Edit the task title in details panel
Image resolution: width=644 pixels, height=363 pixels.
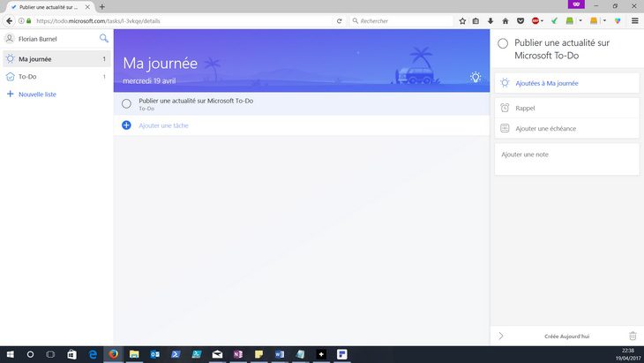[562, 49]
